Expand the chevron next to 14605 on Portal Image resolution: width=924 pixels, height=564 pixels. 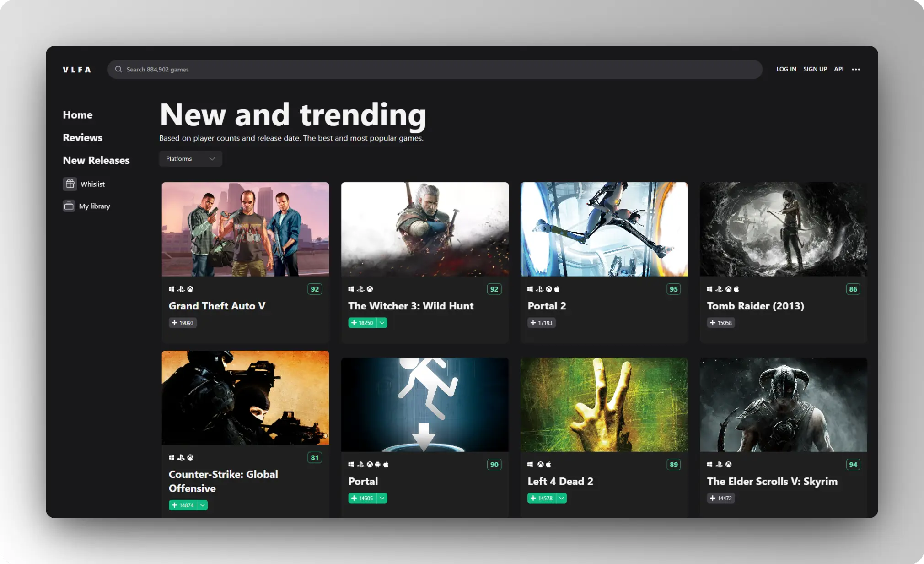tap(382, 498)
